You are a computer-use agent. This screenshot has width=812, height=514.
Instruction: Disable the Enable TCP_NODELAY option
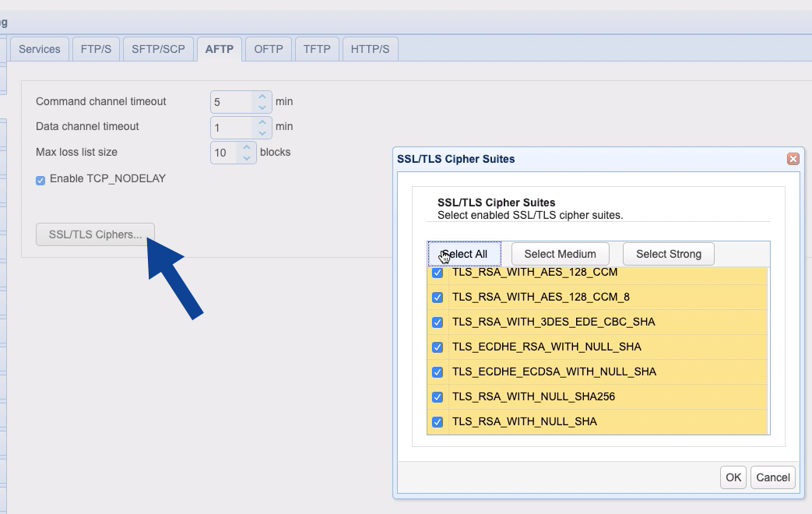[40, 180]
